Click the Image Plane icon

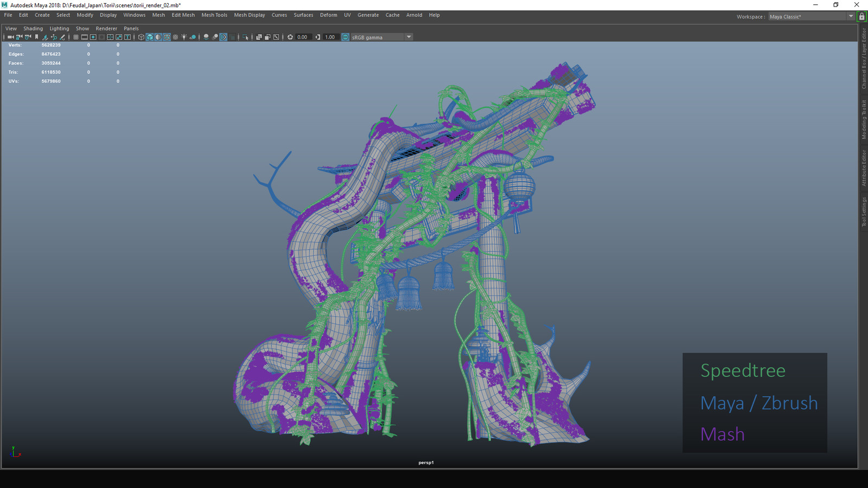pos(45,37)
